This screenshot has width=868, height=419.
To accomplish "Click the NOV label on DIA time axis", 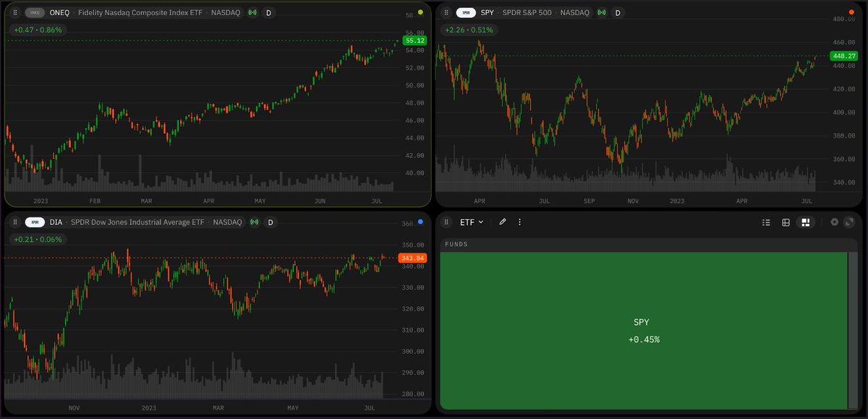I will click(x=74, y=409).
